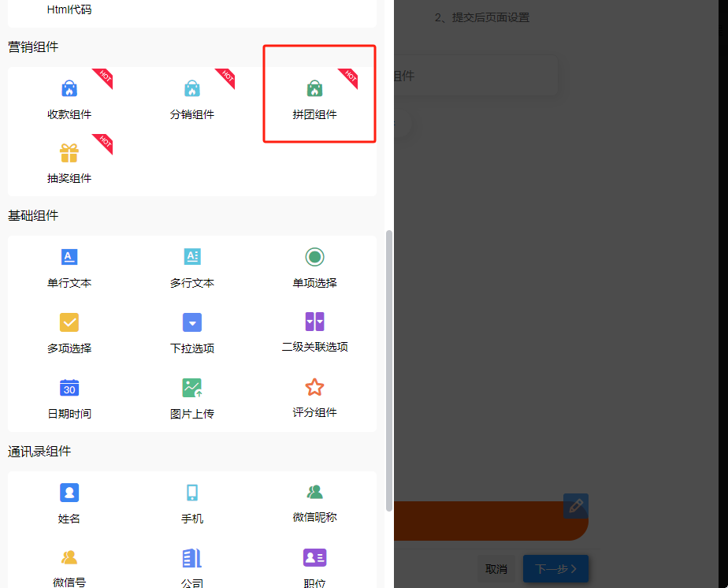
Task: Insert the 图片上传 image upload icon
Action: (192, 388)
